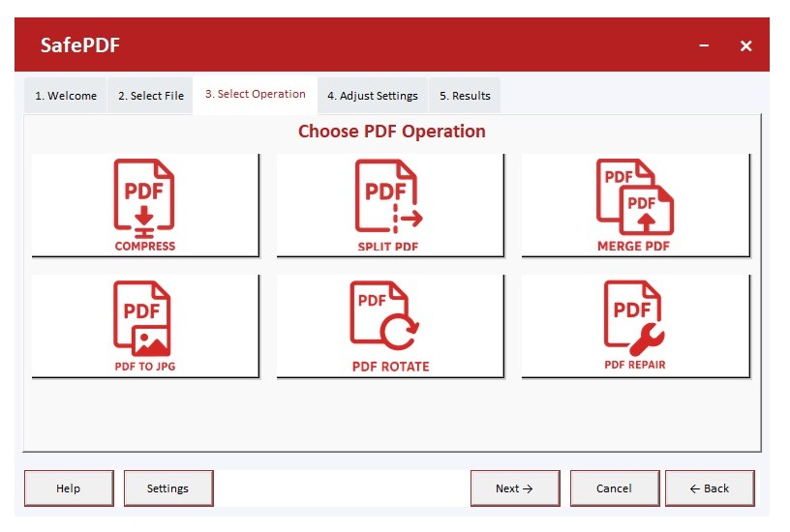Select the PDF to JPG conversion icon
Screen dimensions: 790x532
point(145,326)
